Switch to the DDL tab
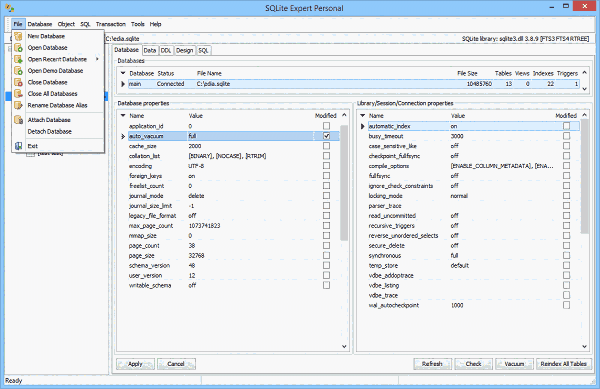Image resolution: width=600 pixels, height=389 pixels. (166, 50)
